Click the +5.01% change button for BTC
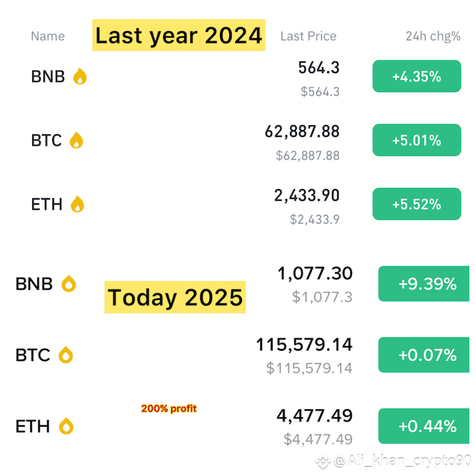 click(x=417, y=140)
